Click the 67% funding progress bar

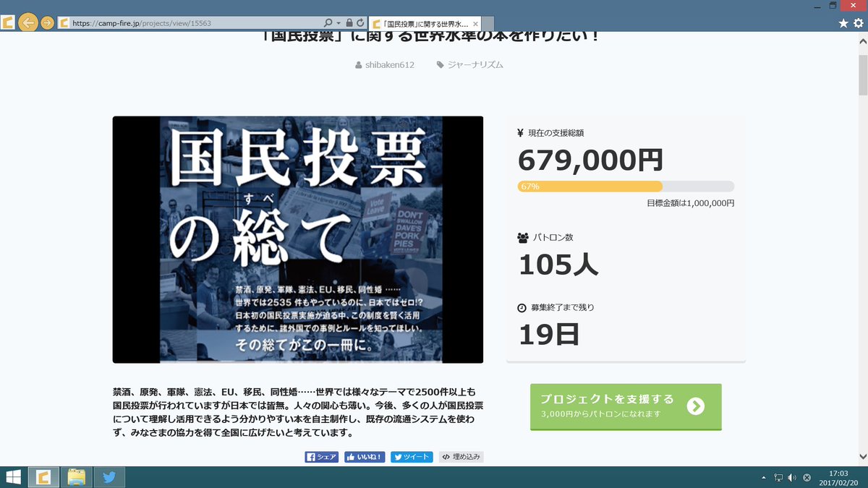[x=626, y=187]
